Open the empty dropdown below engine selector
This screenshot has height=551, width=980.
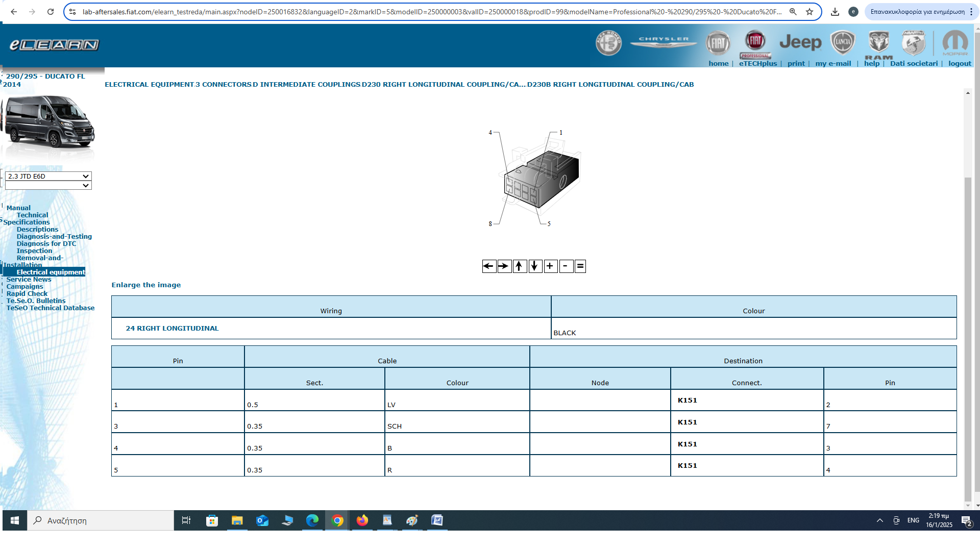[x=48, y=185]
